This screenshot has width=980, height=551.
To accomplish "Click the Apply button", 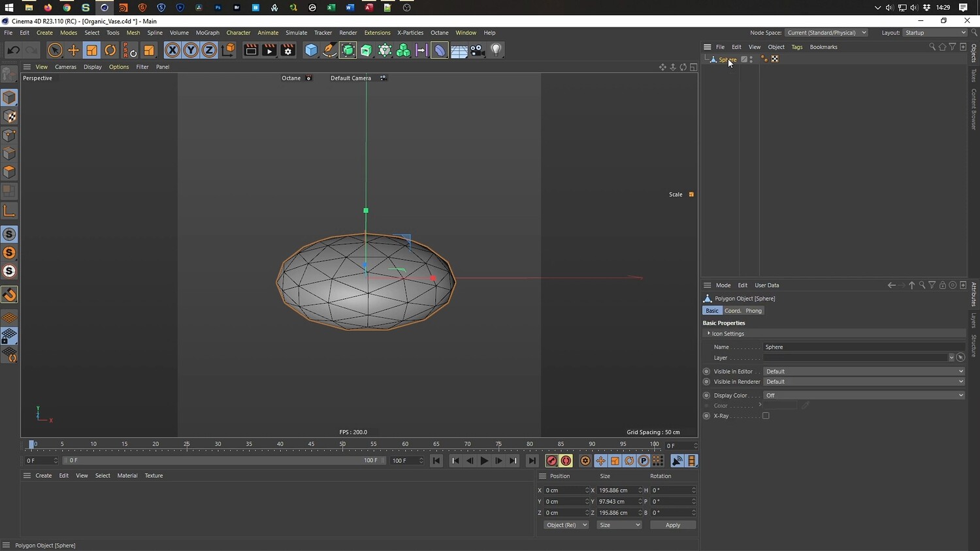I will 672,525.
